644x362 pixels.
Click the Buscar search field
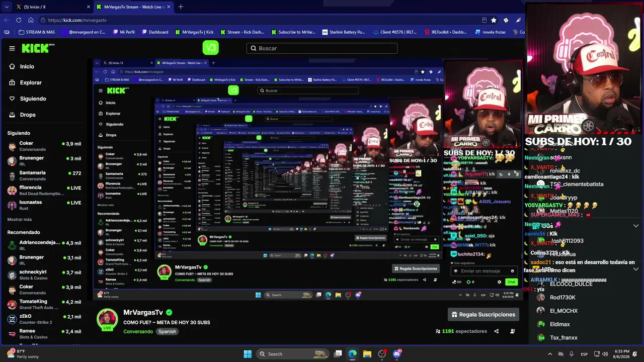(322, 48)
